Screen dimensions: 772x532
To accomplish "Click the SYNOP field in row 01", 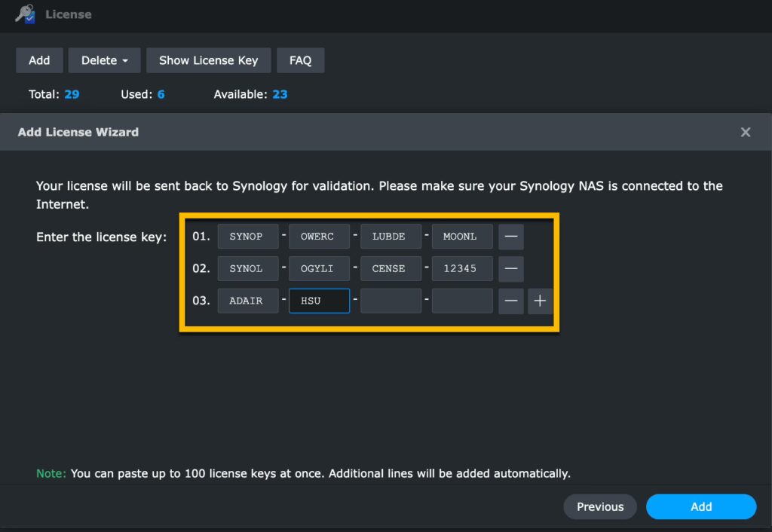I will pos(248,236).
